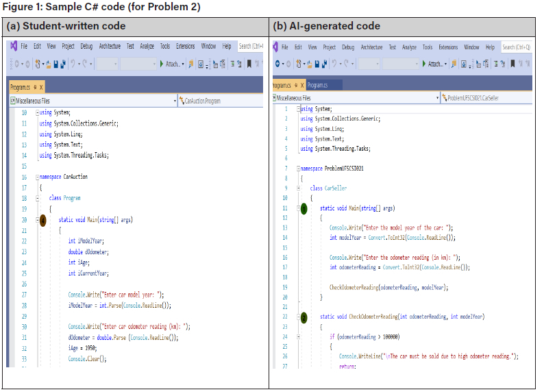Screen dimensions: 544x392
Task: Collapse the namespace CarAuction block
Action: click(x=39, y=176)
